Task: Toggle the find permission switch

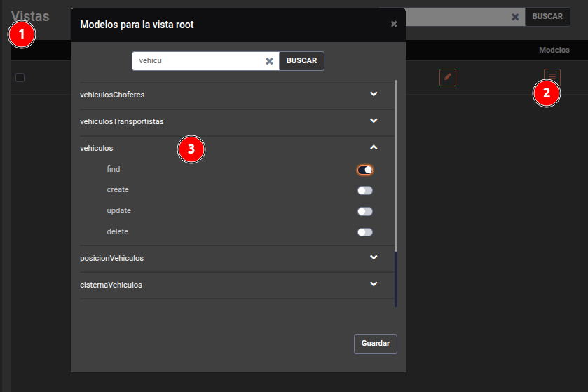Action: 365,170
